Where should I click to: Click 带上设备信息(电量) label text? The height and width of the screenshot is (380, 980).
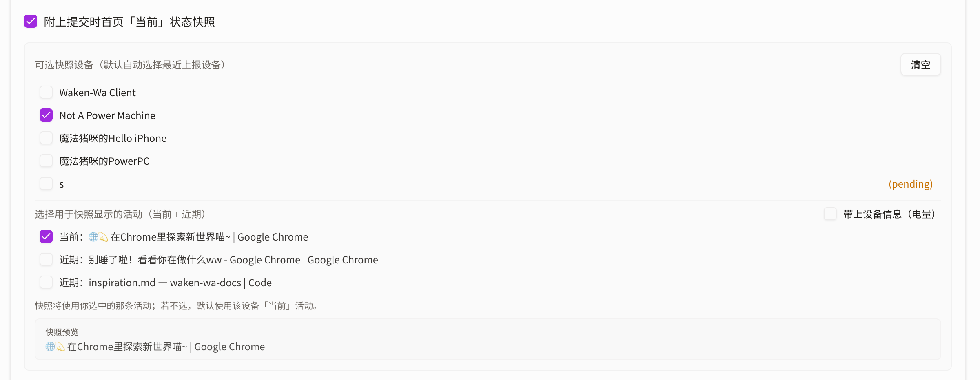[x=889, y=214]
